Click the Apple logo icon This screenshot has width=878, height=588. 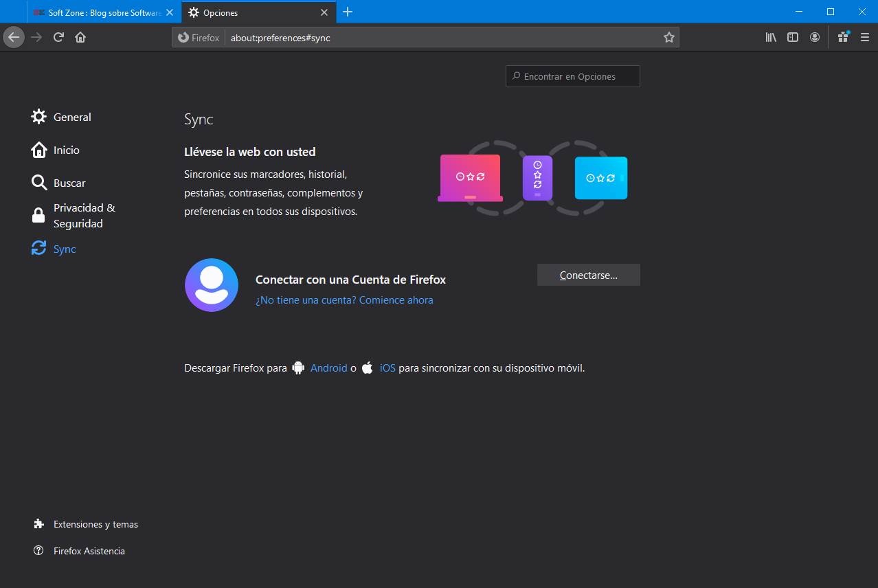pos(368,367)
